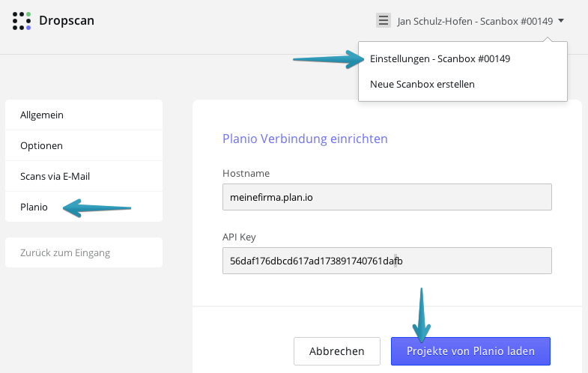Choose Neue Scanbox erstellen
Screen dimensions: 588x373
[422, 85]
